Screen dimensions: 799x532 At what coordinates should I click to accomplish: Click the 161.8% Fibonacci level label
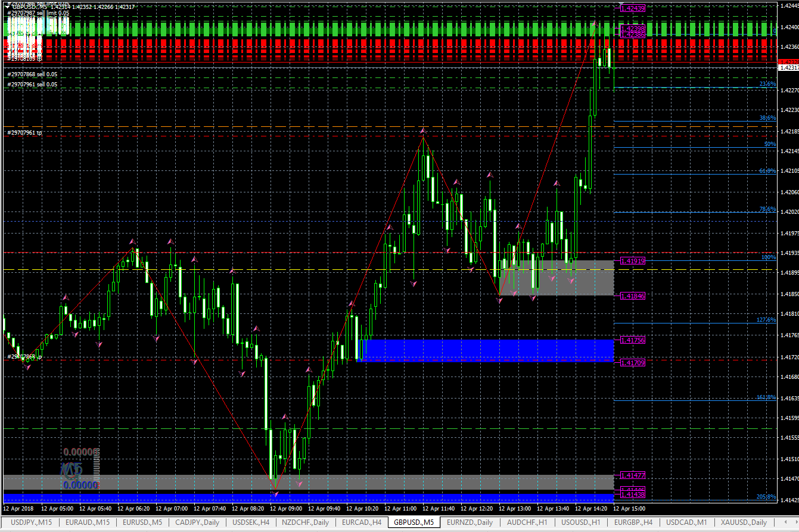point(766,397)
